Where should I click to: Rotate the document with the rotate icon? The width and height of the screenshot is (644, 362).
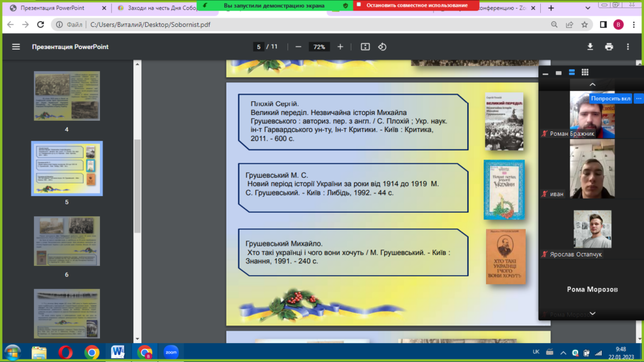click(382, 47)
